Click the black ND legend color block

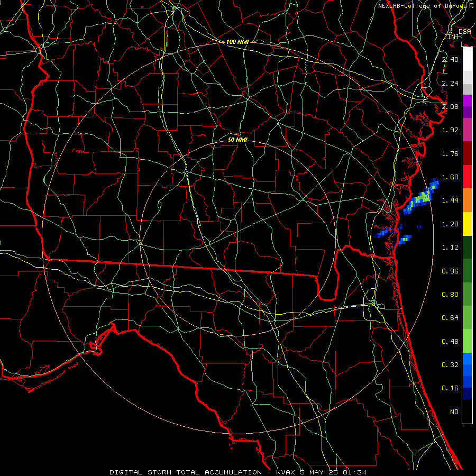tap(467, 411)
